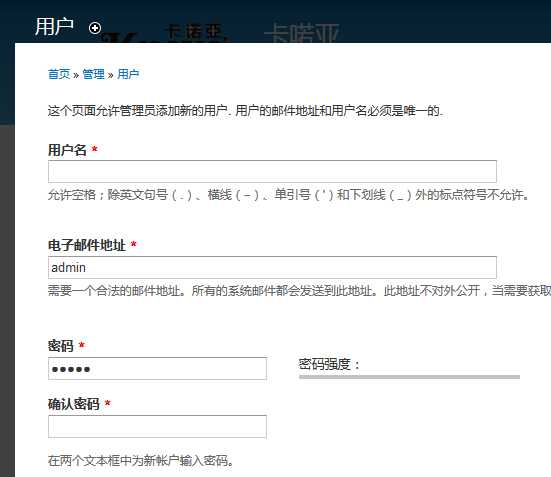Click the 密码强度 label text
Image resolution: width=551 pixels, height=477 pixels.
[329, 364]
